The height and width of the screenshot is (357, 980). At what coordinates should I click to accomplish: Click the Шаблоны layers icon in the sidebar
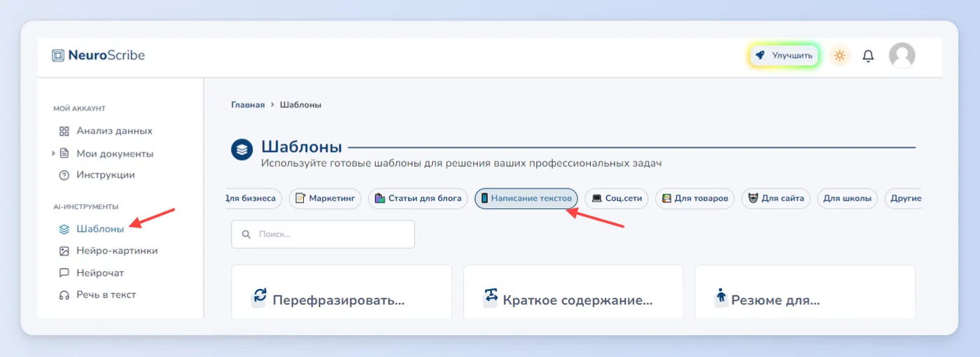(64, 229)
